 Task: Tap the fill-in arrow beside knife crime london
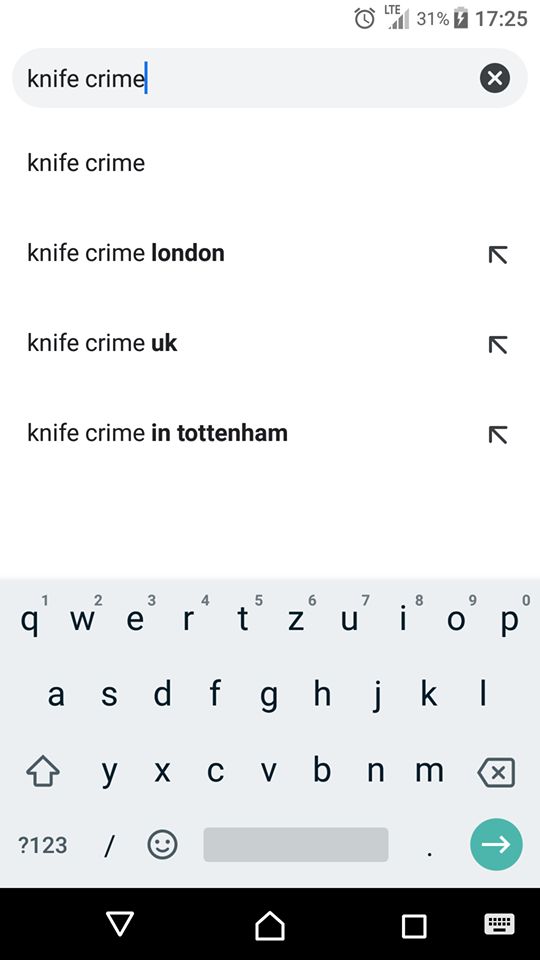coord(498,254)
